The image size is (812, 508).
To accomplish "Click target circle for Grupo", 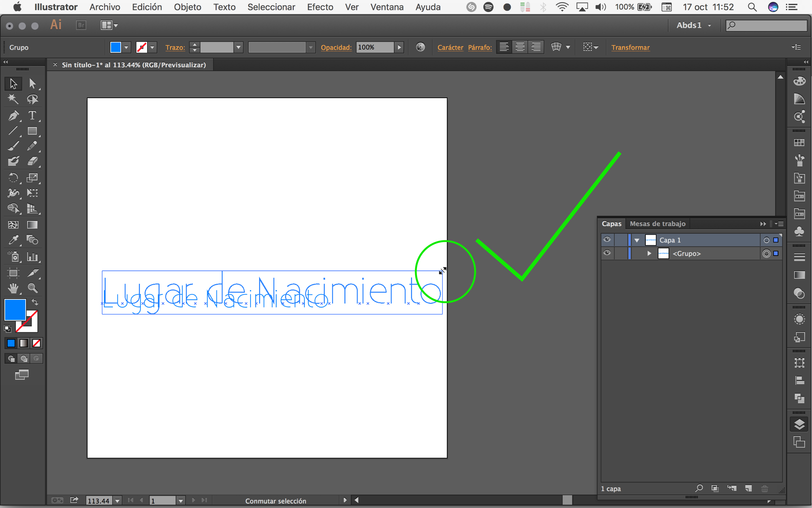I will tap(766, 253).
